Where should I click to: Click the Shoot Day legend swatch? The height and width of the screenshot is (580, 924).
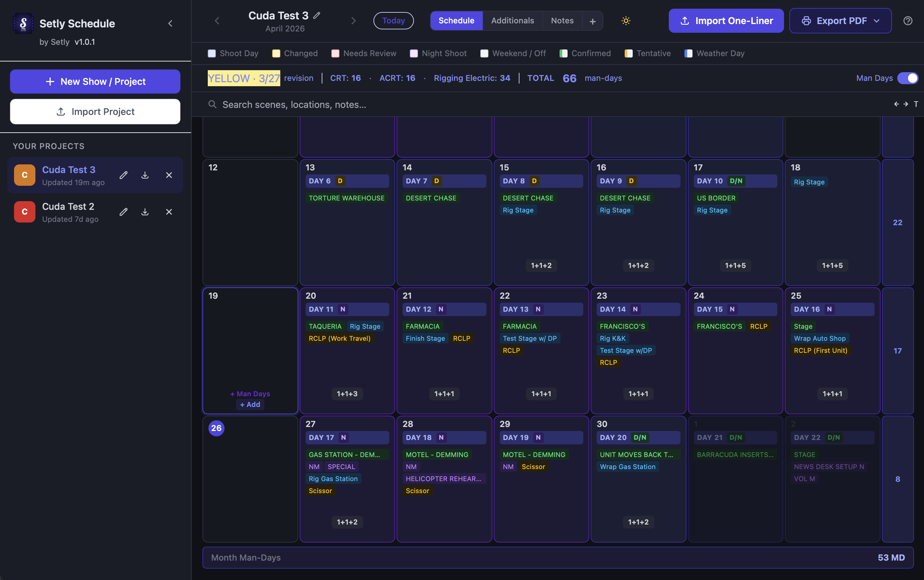(x=212, y=53)
